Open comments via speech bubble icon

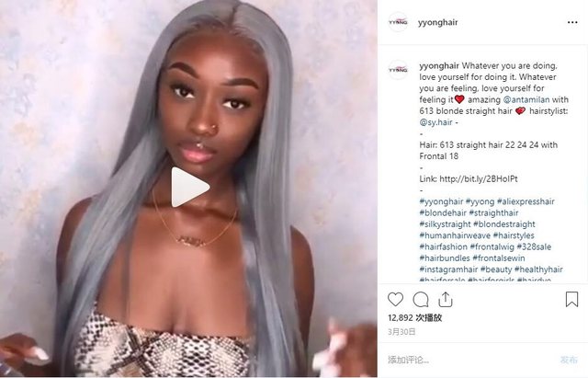click(x=421, y=300)
